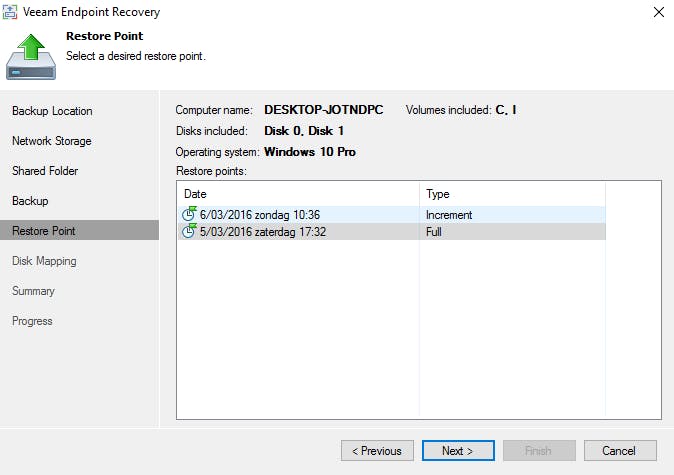Click the green arrow restore drive icon
The image size is (674, 475).
[31, 57]
